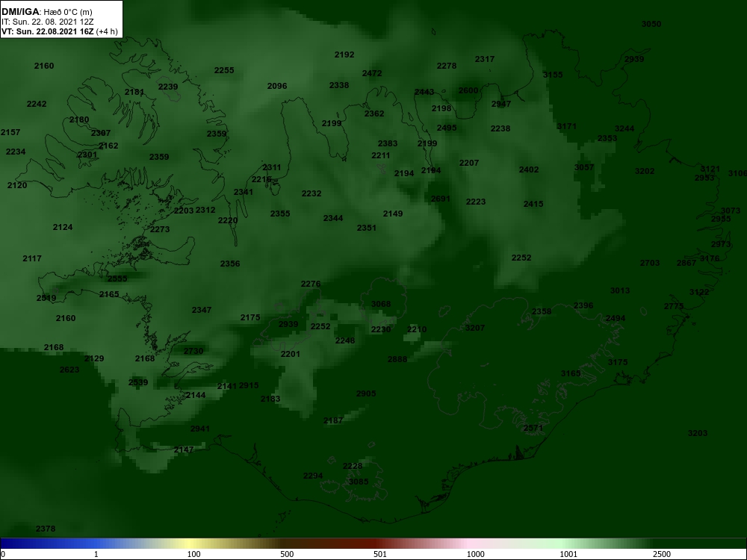Click the map value 3171
This screenshot has width=747, height=560.
[x=567, y=126]
